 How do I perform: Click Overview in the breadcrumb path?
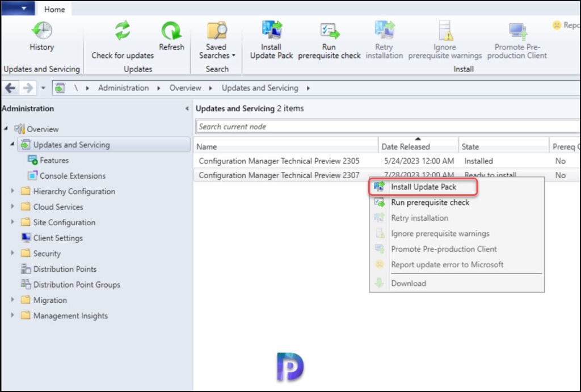click(x=186, y=88)
